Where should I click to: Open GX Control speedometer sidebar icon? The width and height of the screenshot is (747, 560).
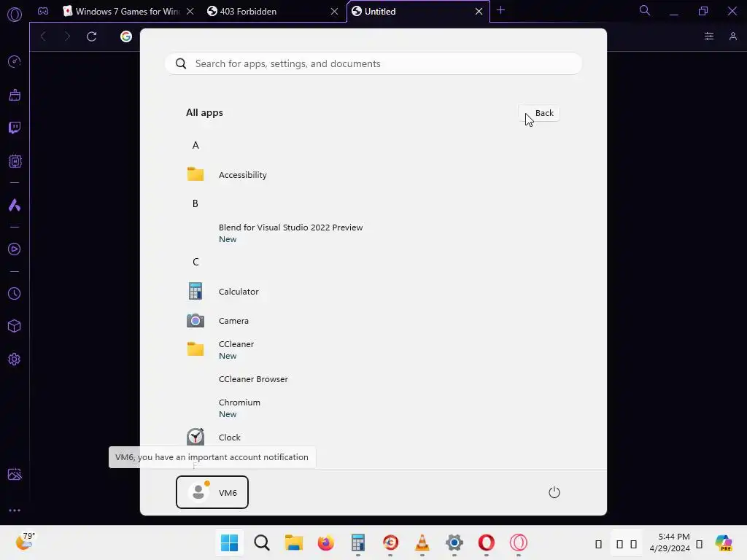pyautogui.click(x=15, y=61)
